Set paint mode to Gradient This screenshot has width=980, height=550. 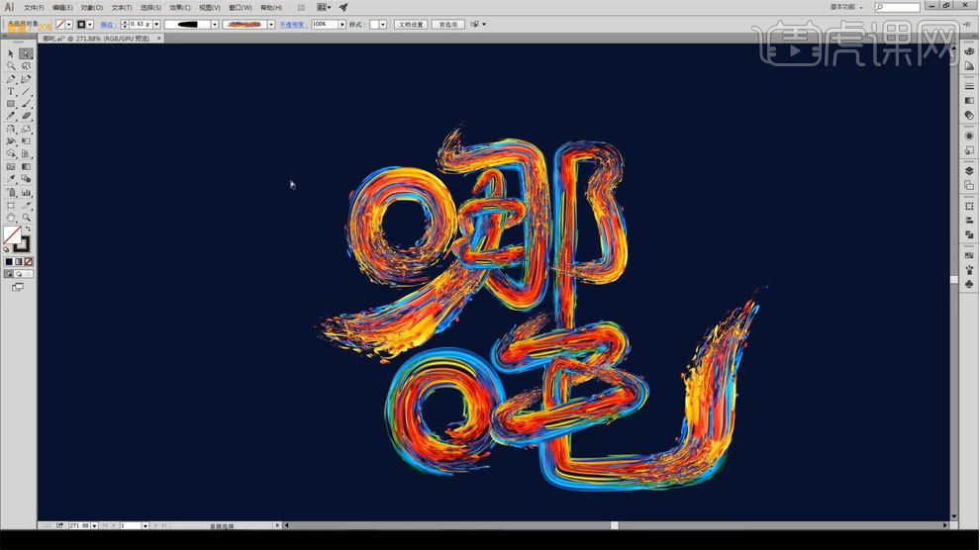(x=19, y=261)
